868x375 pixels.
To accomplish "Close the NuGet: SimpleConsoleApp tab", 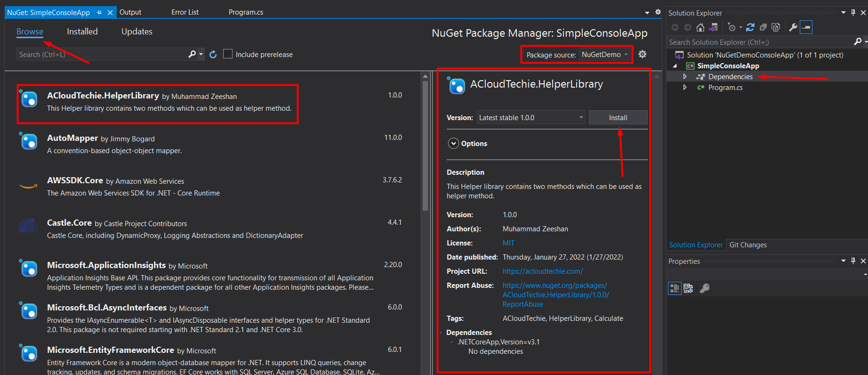I will (x=110, y=13).
